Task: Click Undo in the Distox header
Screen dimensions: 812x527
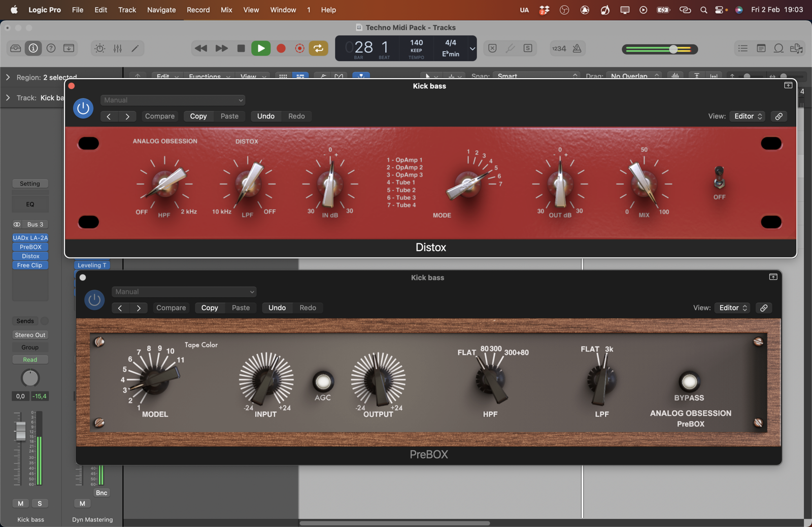Action: (265, 116)
